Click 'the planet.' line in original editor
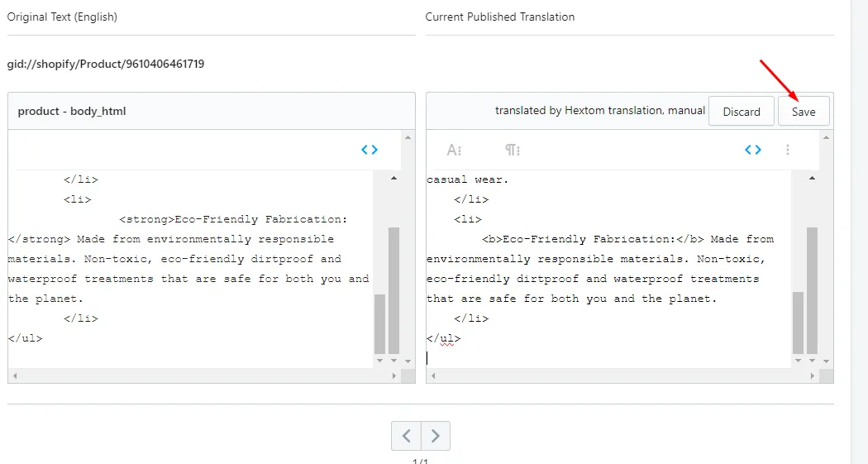868x464 pixels. 46,299
